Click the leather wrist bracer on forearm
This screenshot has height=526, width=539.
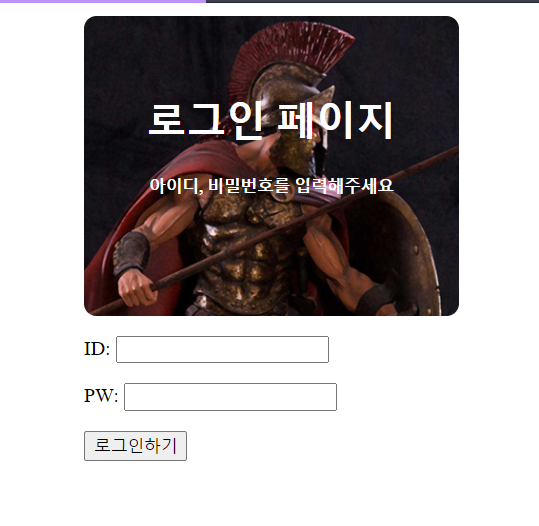pyautogui.click(x=132, y=252)
